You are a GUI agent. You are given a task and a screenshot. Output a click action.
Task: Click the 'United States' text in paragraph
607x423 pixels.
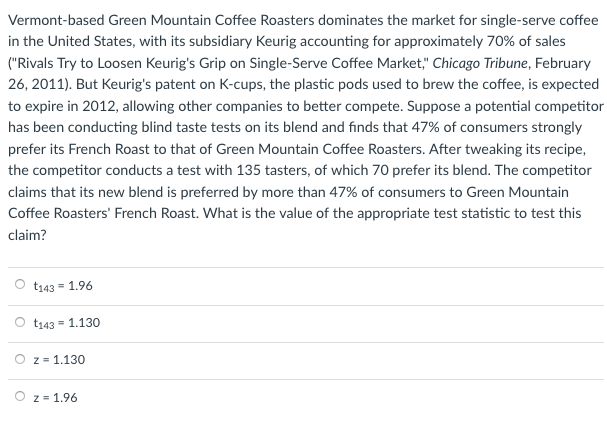click(91, 41)
